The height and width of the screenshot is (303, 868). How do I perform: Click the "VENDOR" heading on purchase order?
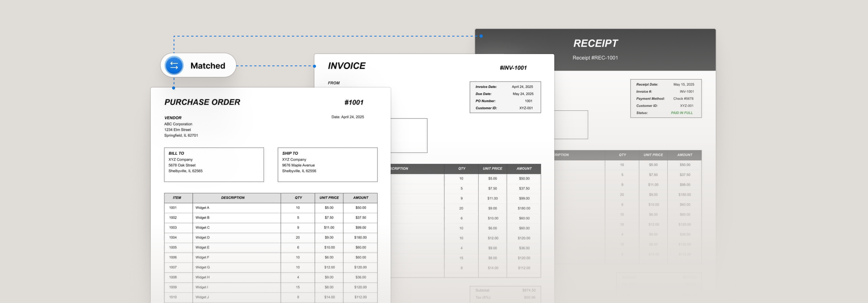pos(173,118)
